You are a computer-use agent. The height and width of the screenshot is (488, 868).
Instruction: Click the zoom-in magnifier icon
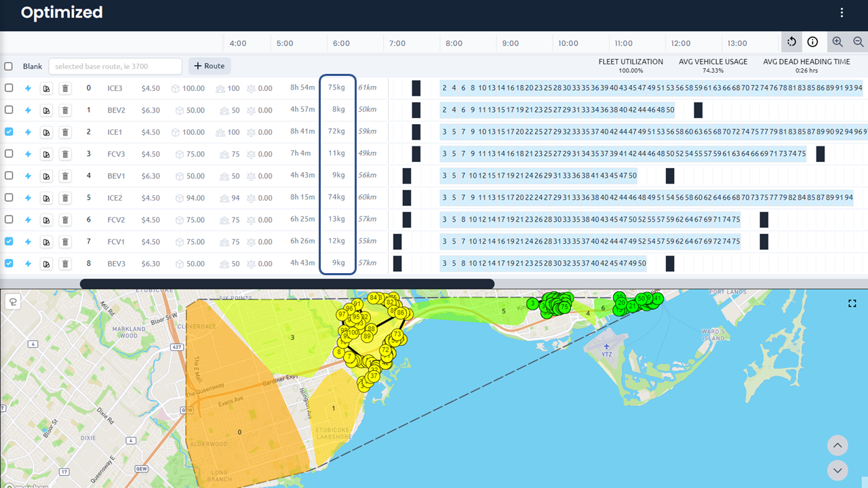click(x=837, y=41)
